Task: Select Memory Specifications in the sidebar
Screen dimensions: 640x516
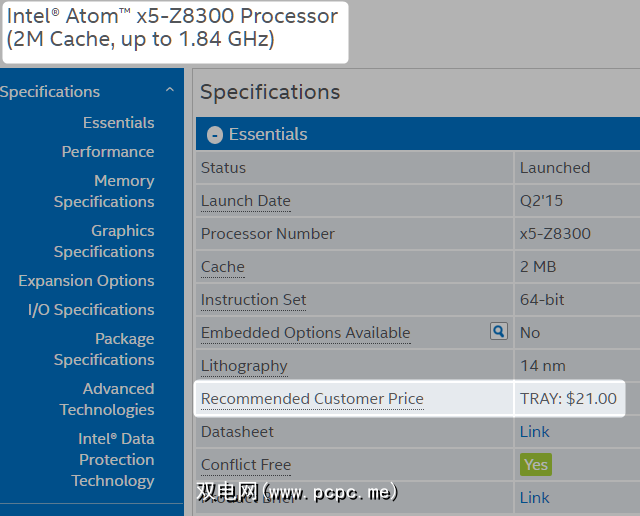Action: [x=104, y=191]
